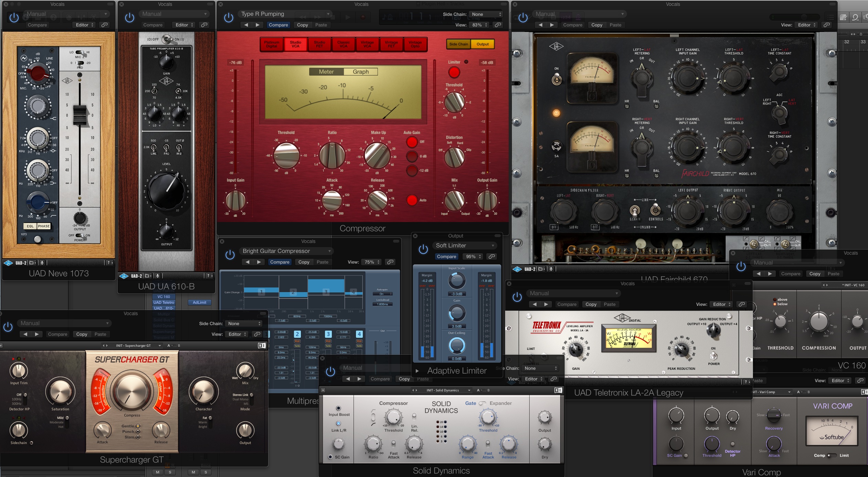
Task: Click Compare button in Adaptive Limiter
Action: pos(446,256)
